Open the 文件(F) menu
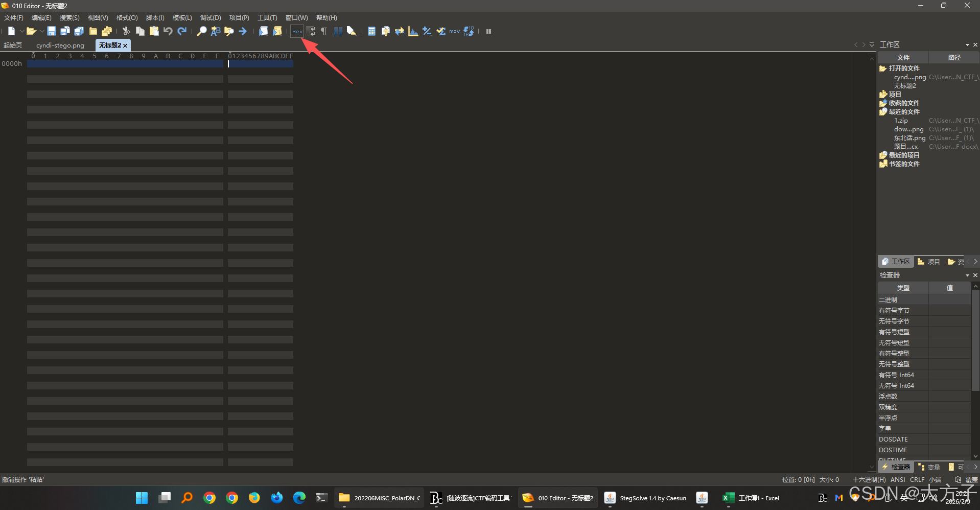Viewport: 980px width, 510px height. pos(13,18)
